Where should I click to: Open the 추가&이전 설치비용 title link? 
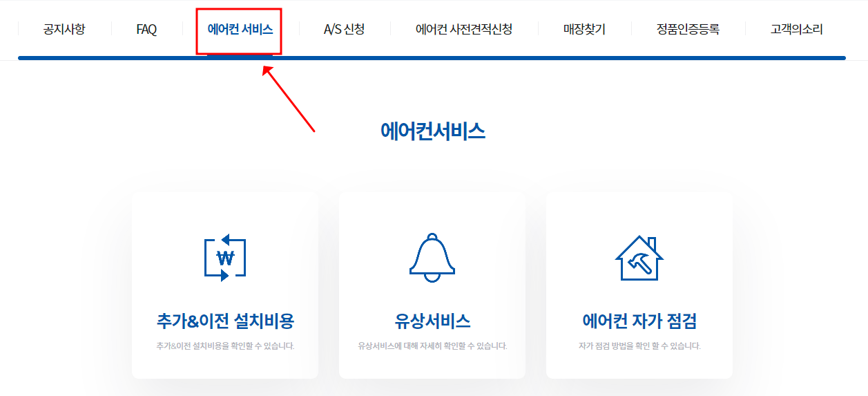225,321
